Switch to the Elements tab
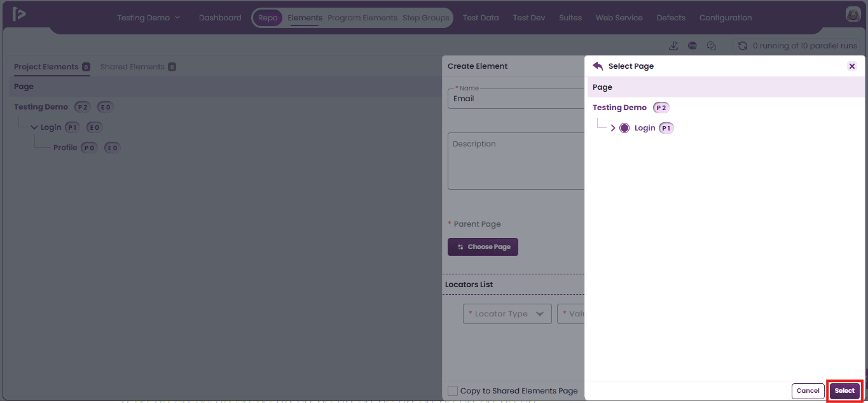 point(305,18)
